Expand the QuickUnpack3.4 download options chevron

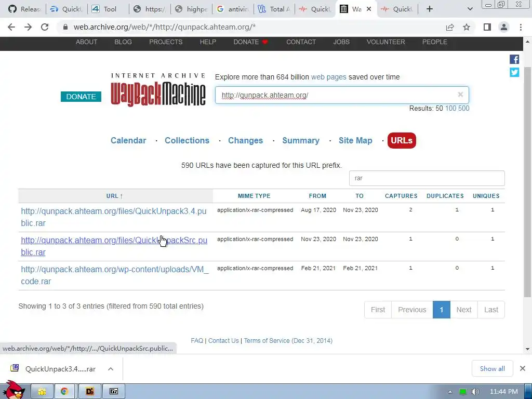point(111,369)
